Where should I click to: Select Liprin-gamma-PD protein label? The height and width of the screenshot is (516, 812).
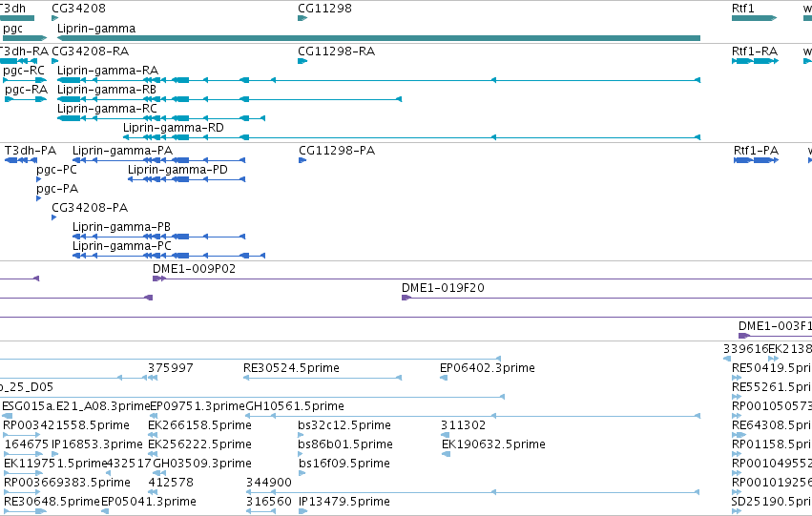pos(177,170)
